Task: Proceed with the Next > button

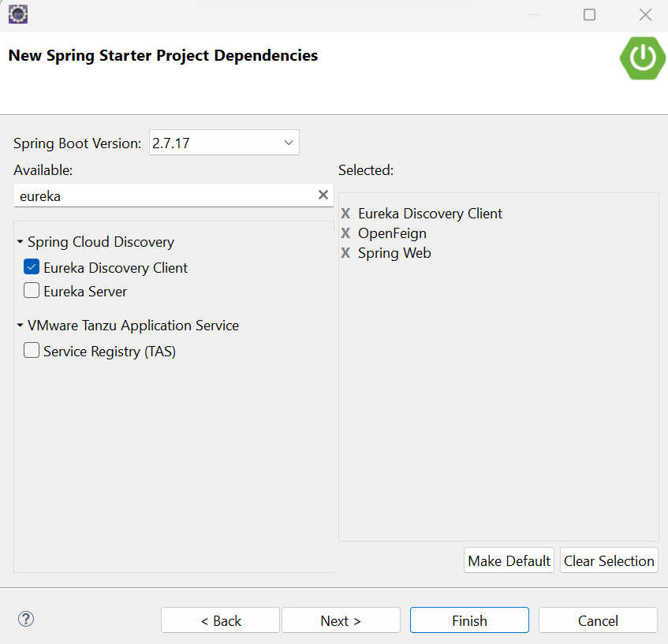Action: [341, 620]
